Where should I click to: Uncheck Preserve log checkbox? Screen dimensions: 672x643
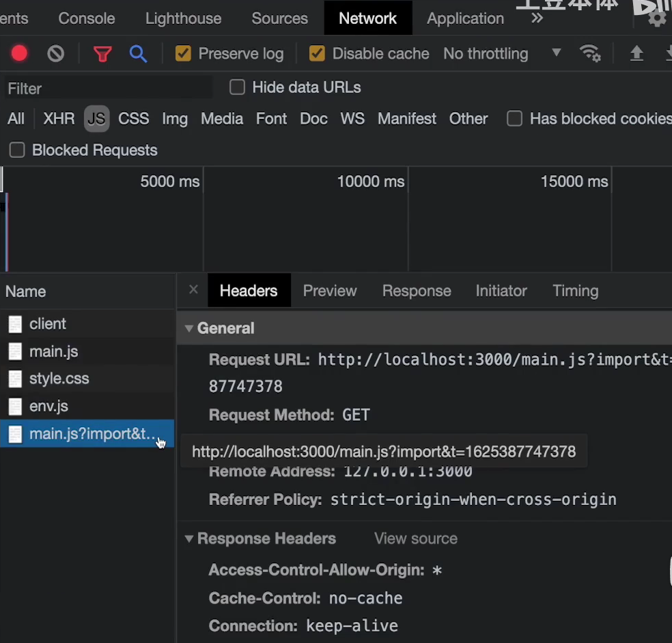click(183, 53)
